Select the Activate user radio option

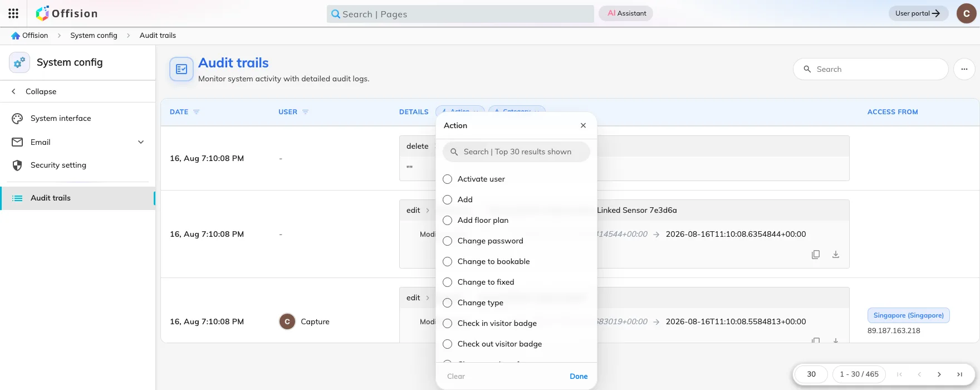(447, 179)
